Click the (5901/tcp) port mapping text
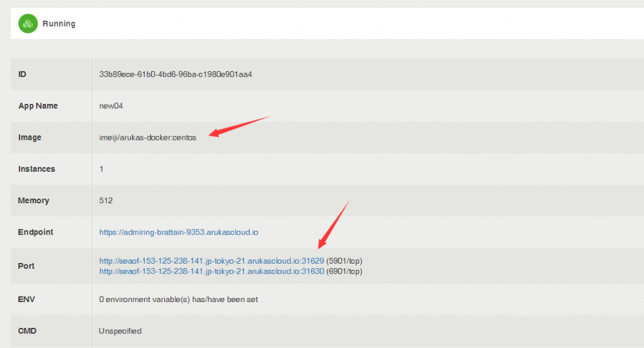This screenshot has width=644, height=348. 345,261
